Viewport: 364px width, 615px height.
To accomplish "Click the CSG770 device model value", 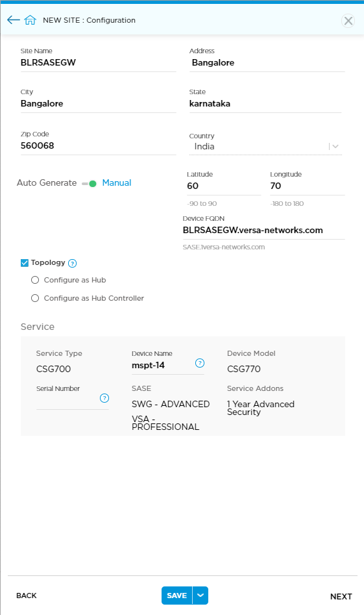I will [244, 369].
